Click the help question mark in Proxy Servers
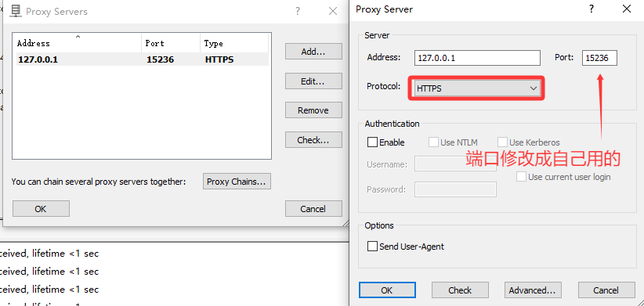Screen dimensions: 644x306 pos(298,11)
